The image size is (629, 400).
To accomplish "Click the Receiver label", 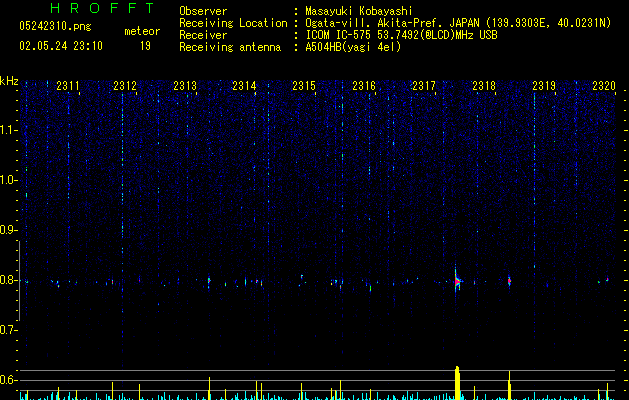I will (x=203, y=35).
